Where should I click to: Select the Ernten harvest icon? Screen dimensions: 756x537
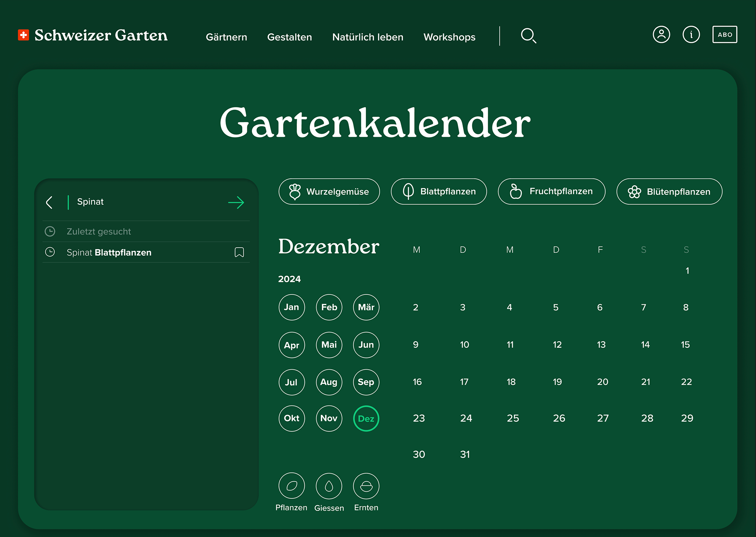tap(366, 486)
